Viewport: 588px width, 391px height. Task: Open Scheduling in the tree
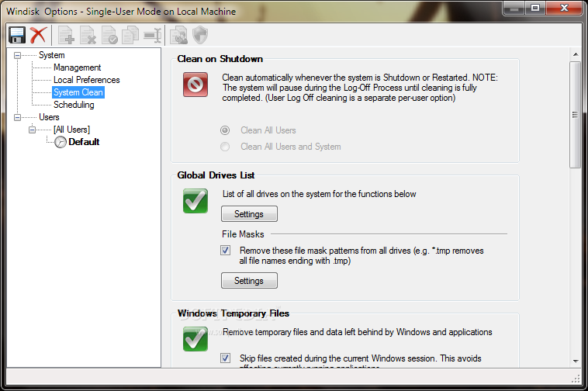[74, 105]
